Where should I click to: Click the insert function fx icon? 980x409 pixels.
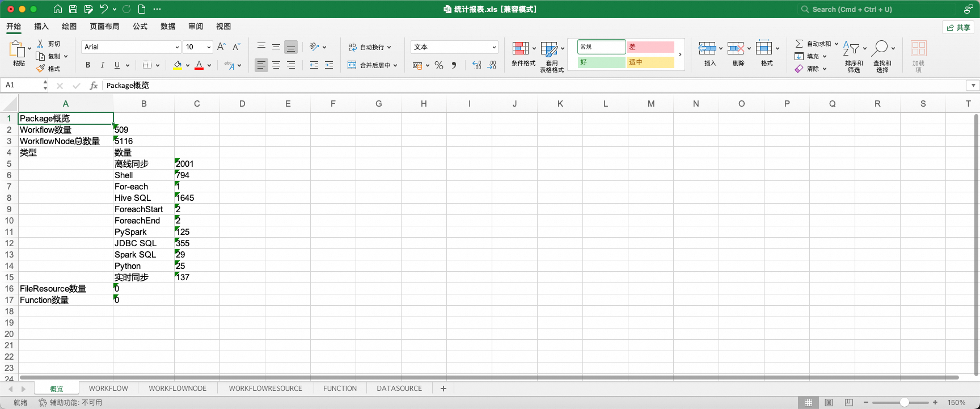(94, 86)
